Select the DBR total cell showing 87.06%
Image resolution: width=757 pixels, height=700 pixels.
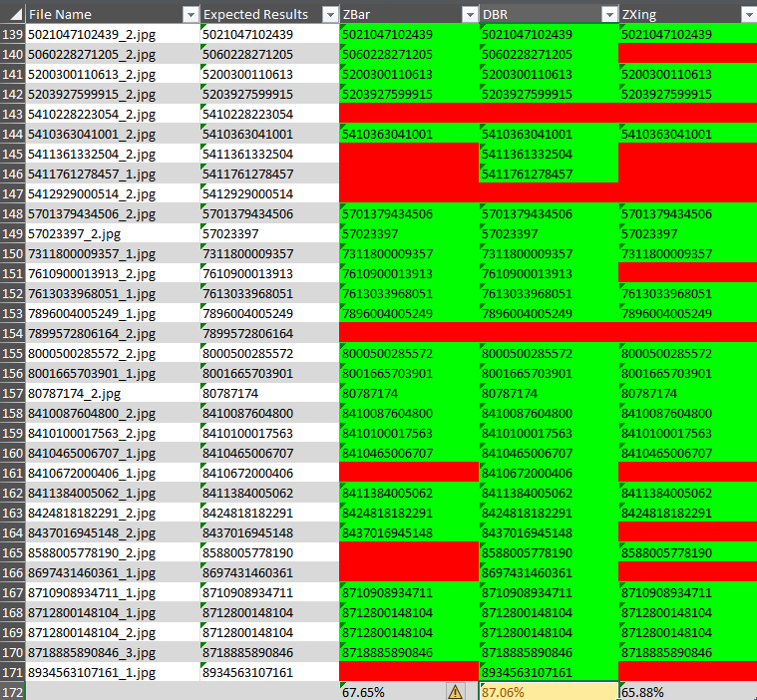(548, 691)
